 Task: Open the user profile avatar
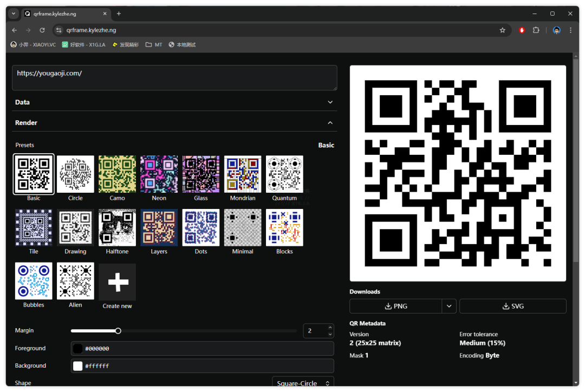(556, 30)
